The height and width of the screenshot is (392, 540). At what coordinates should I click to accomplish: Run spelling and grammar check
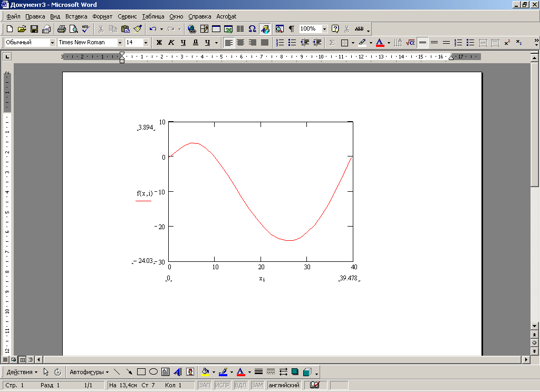pos(85,29)
